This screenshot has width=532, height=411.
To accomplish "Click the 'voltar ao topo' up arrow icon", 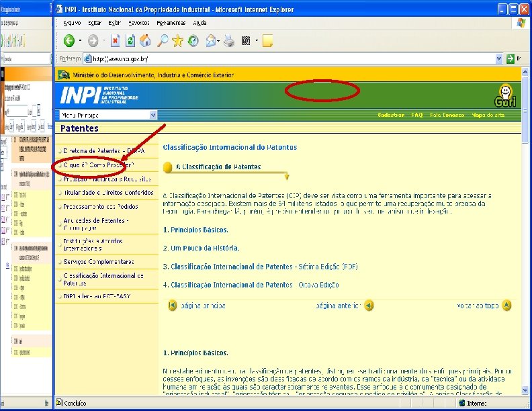I will [506, 305].
